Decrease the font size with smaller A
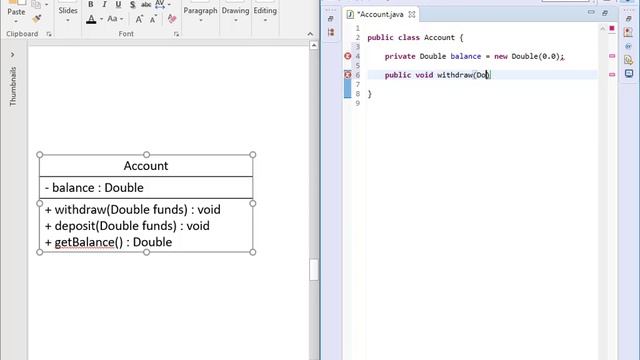Image resolution: width=640 pixels, height=360 pixels. 153,19
